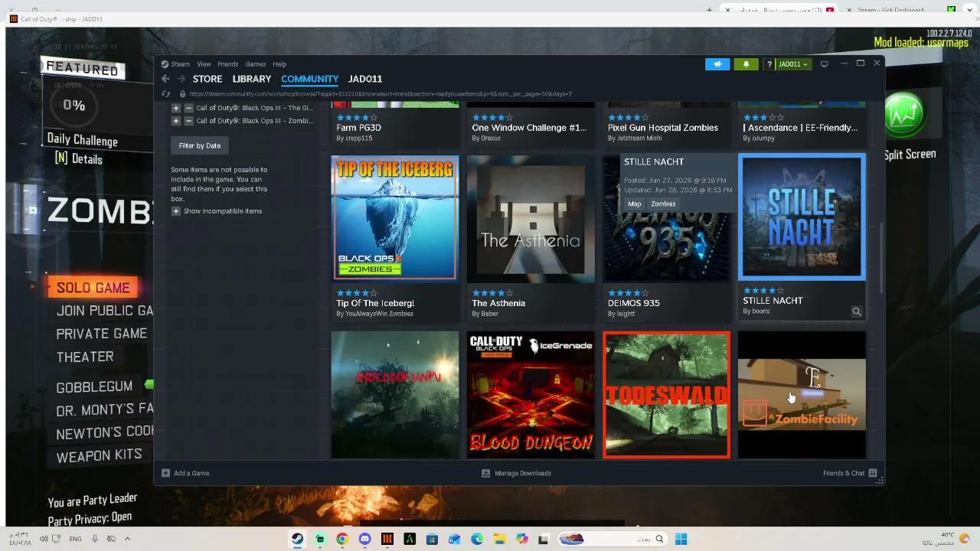Open the Blood Dungeon thumbnail

click(x=531, y=395)
